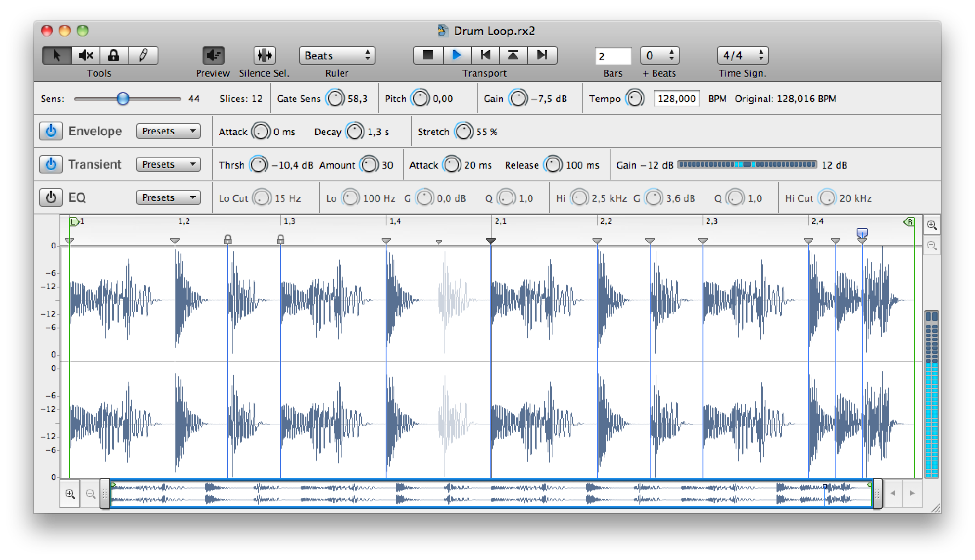Turn on the EQ section
Viewport: 975px width, 560px height.
pos(50,197)
